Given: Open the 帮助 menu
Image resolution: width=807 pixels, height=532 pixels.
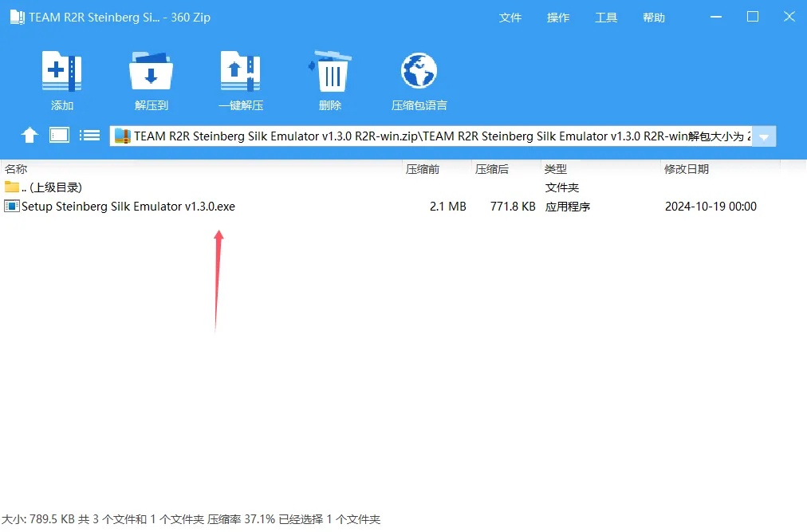Looking at the screenshot, I should [x=653, y=17].
